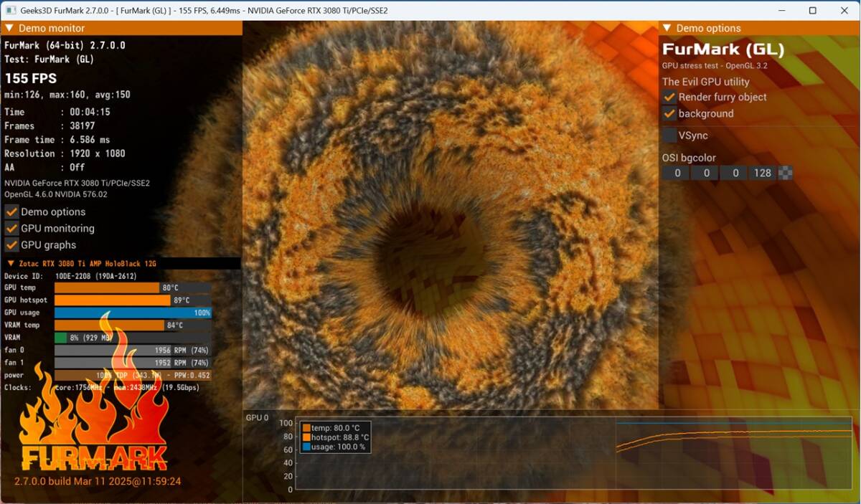Click the orange temp legend color square

point(306,428)
